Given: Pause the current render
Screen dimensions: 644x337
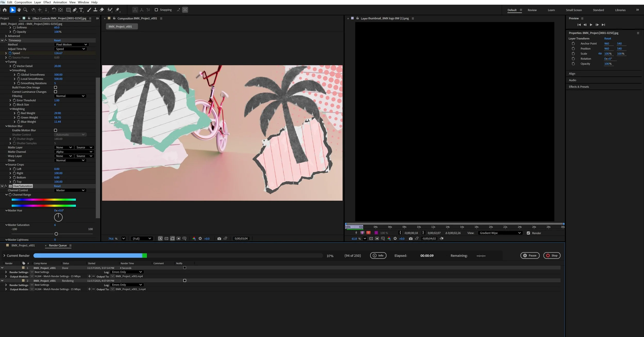Looking at the screenshot, I should coord(530,256).
